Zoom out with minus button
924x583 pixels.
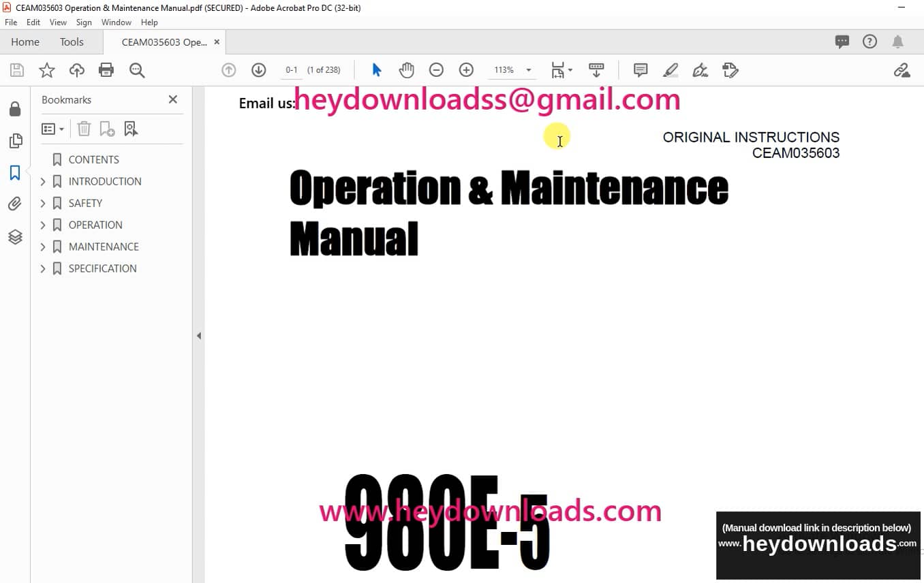click(436, 70)
